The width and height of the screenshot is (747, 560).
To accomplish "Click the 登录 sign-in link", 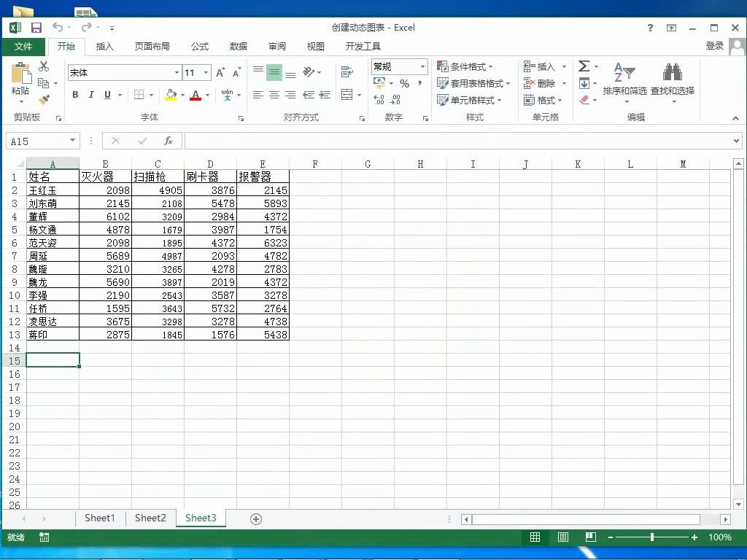I will click(x=715, y=46).
